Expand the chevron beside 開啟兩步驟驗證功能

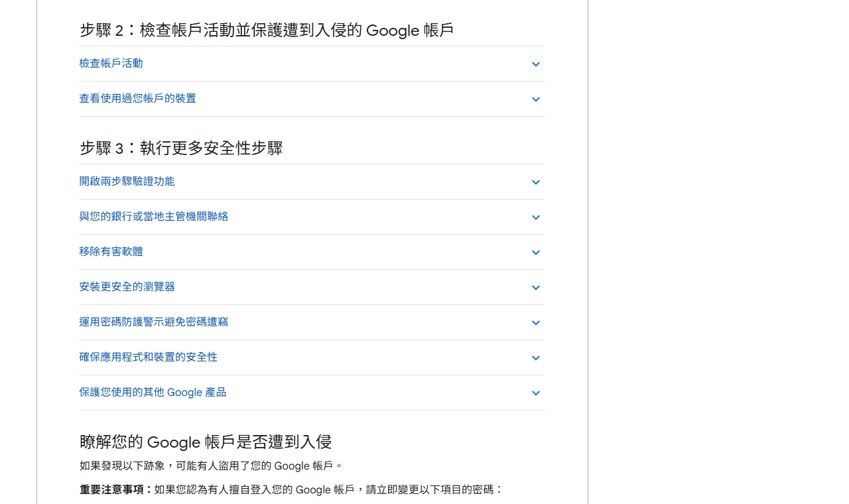[536, 182]
